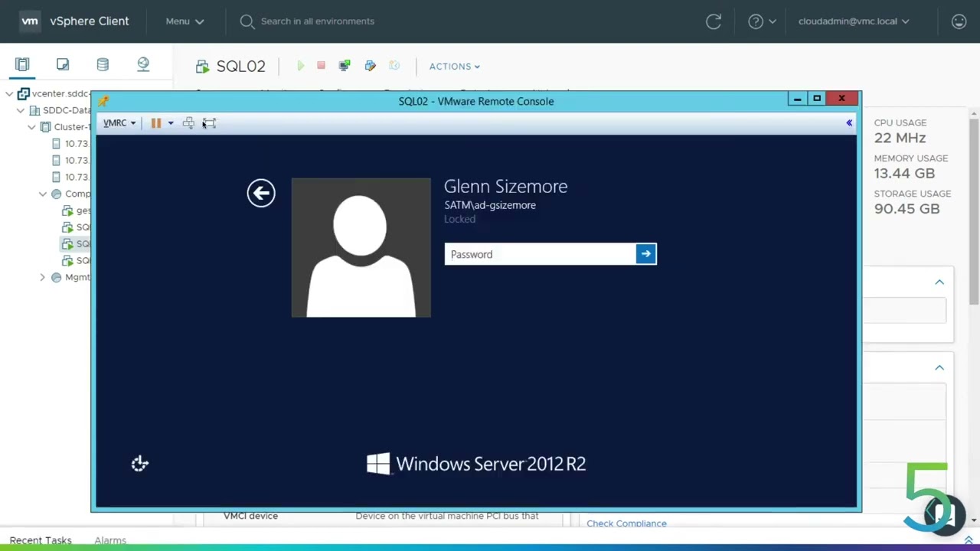Open the cloudadmin@vmc.local user dropdown

click(x=854, y=21)
